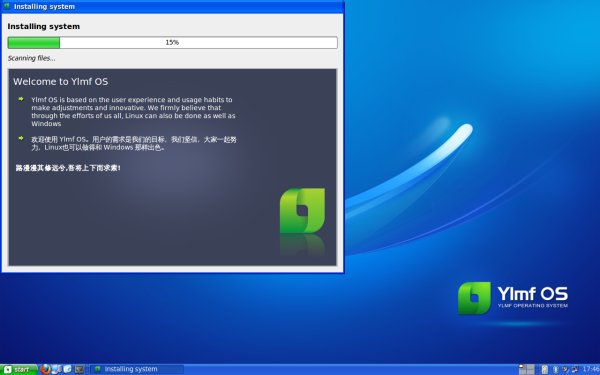This screenshot has width=600, height=375.
Task: Click the bold Chinese motto line
Action: tap(68, 168)
